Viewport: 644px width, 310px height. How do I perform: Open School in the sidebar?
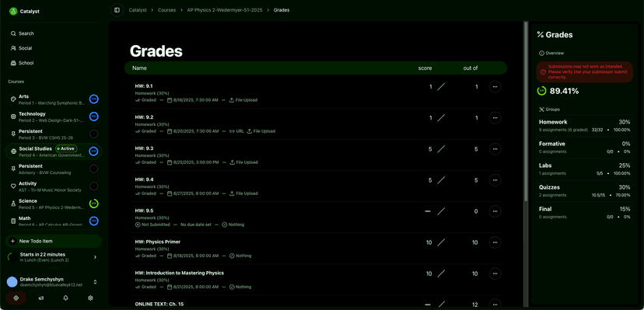[54, 63]
